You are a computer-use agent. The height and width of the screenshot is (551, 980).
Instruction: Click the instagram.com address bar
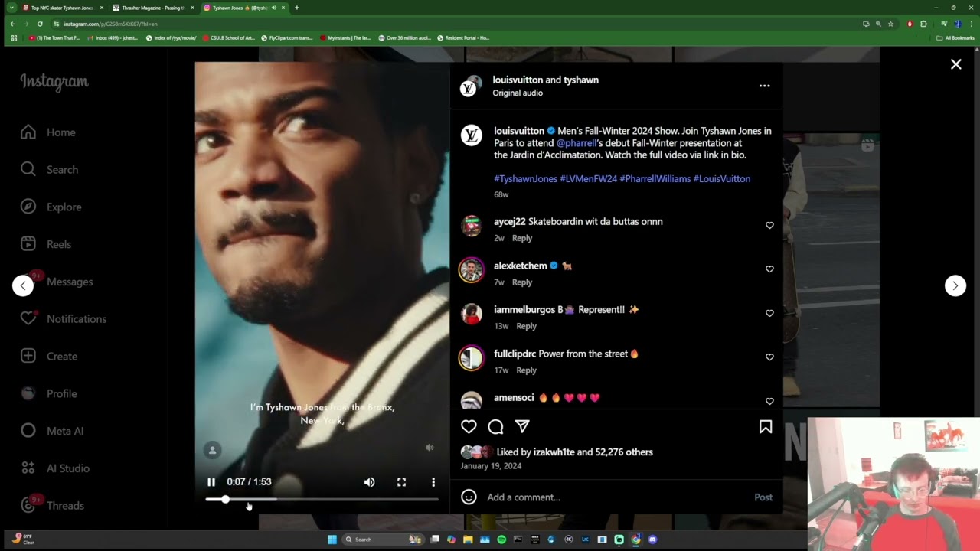(x=459, y=24)
